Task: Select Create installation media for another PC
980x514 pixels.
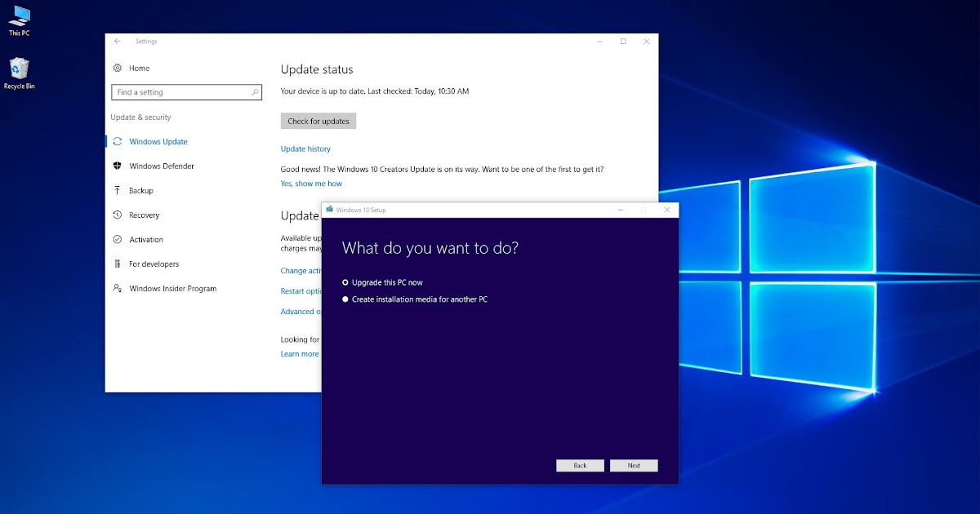Action: pyautogui.click(x=415, y=299)
